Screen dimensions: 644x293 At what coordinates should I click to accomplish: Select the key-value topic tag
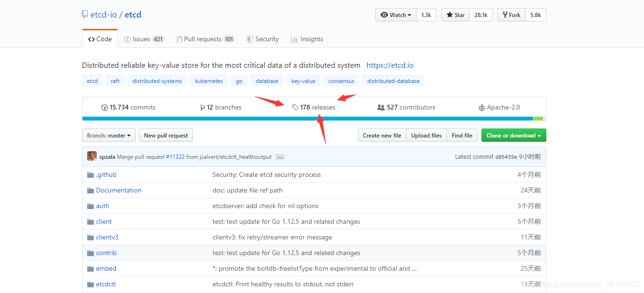click(303, 81)
